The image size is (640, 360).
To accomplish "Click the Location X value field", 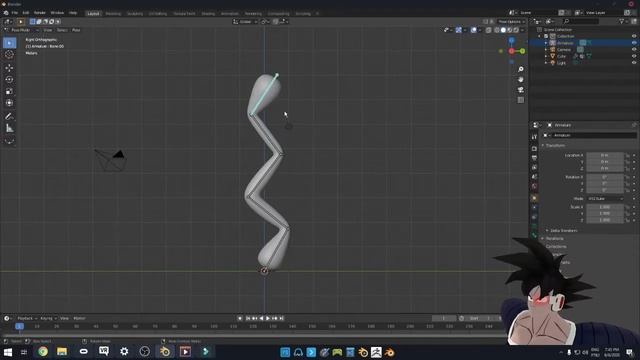I will [x=605, y=156].
